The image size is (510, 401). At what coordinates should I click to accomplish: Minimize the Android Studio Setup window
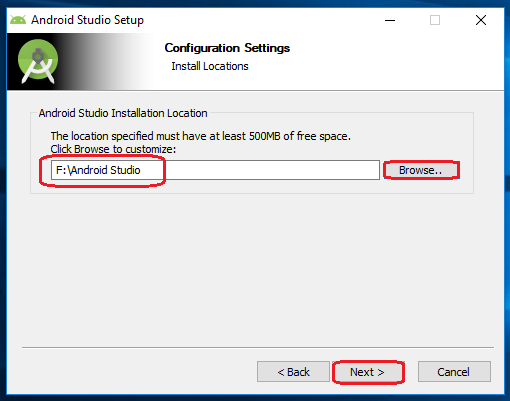pos(390,20)
